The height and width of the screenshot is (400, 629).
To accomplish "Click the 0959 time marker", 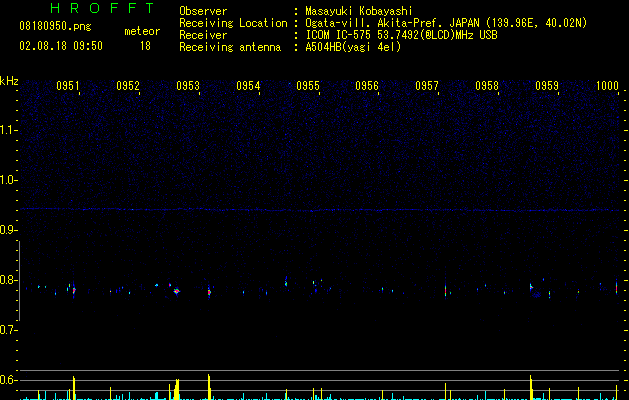I will tap(547, 86).
